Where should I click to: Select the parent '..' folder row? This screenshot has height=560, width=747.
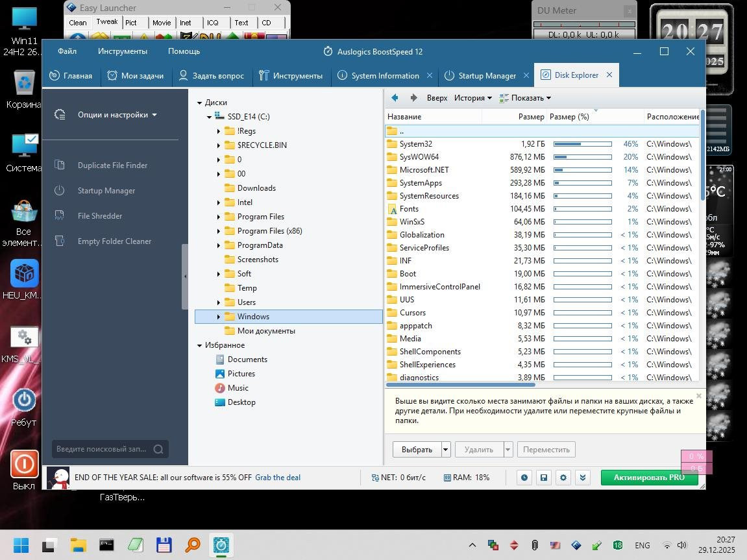pyautogui.click(x=542, y=131)
